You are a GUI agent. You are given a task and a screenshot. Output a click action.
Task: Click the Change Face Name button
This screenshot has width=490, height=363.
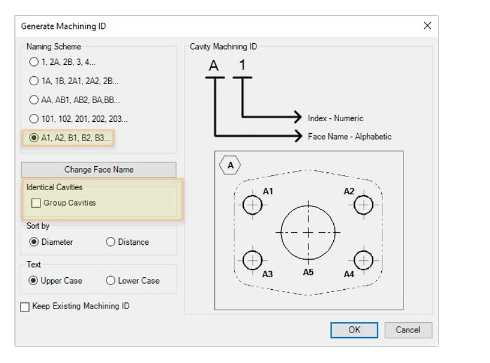tap(99, 170)
